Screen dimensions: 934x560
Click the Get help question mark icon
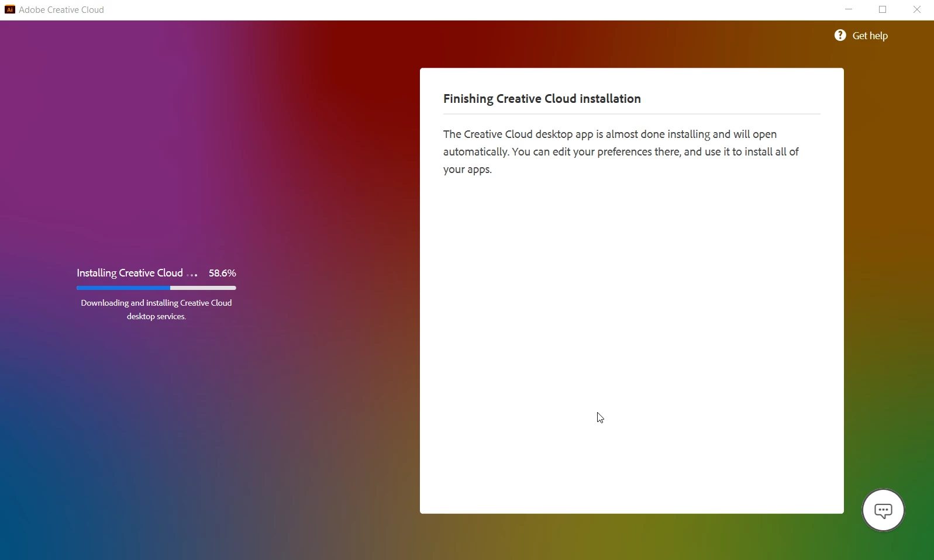click(840, 36)
